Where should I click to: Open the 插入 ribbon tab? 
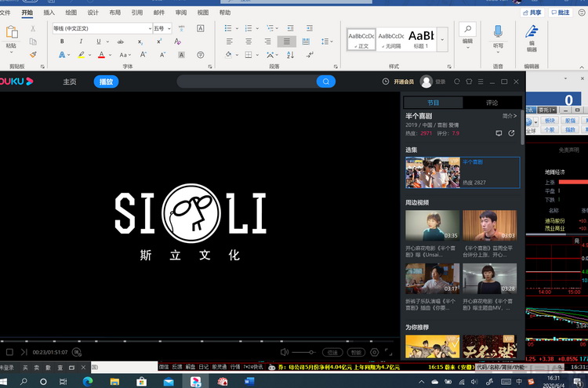pos(49,13)
